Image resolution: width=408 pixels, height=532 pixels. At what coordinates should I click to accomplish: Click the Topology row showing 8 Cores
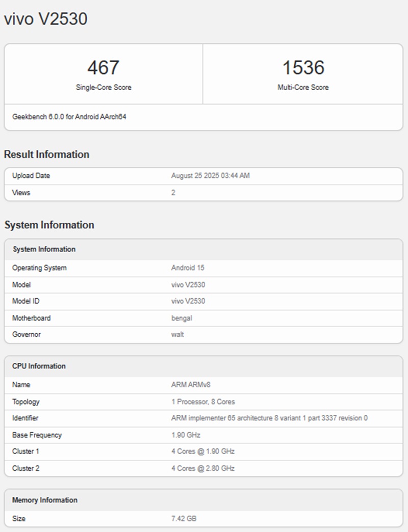coord(202,402)
